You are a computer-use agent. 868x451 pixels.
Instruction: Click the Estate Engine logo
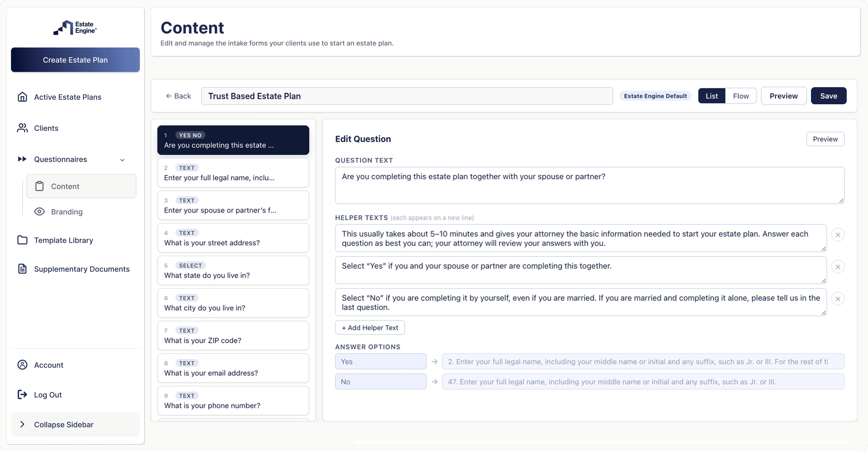coord(75,28)
